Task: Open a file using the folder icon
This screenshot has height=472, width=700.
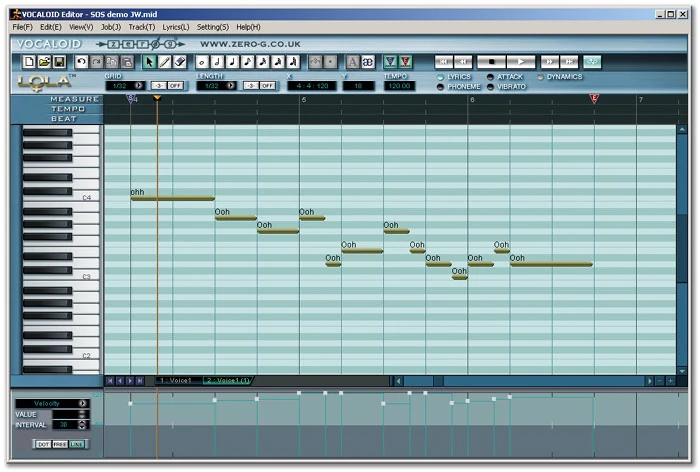Action: click(44, 62)
